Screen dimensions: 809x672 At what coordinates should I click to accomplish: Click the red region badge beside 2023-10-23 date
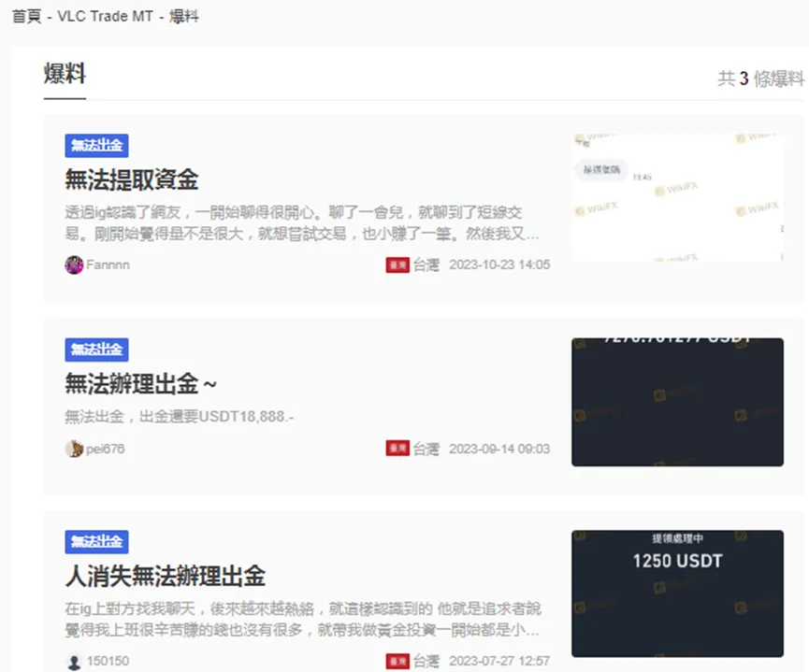tap(397, 265)
